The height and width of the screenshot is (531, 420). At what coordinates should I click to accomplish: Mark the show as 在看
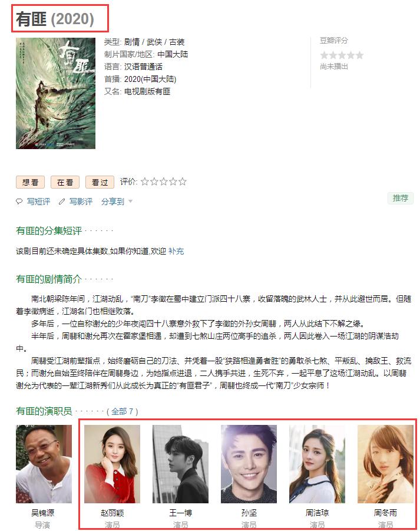pyautogui.click(x=65, y=182)
